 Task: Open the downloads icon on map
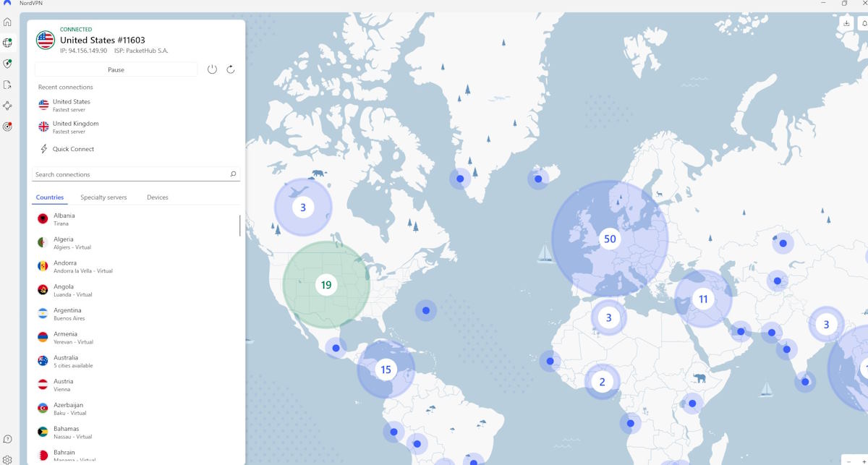click(x=847, y=23)
